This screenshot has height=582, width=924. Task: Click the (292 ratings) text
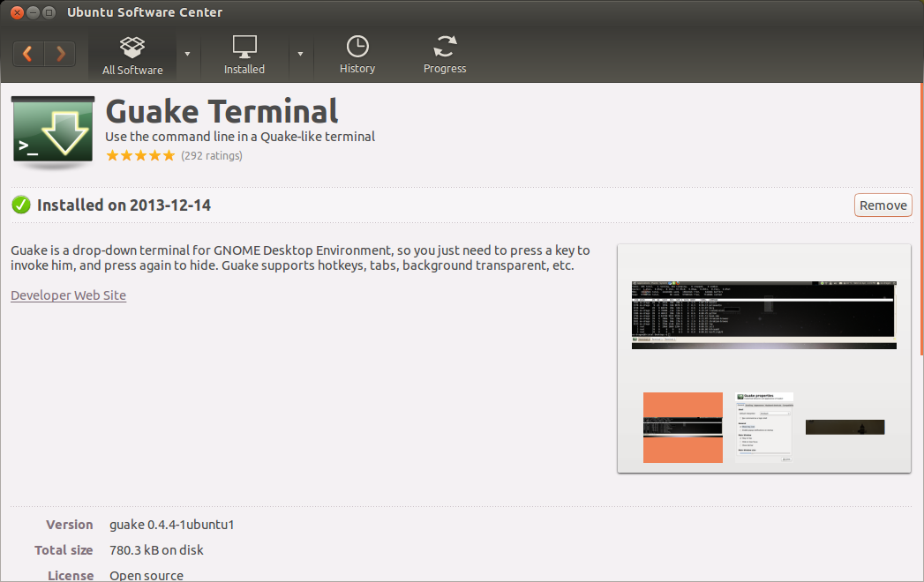(x=212, y=155)
